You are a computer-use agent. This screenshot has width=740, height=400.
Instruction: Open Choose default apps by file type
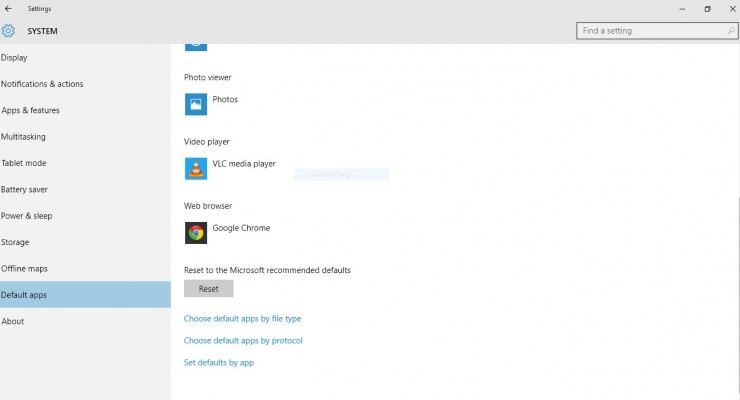click(x=242, y=319)
